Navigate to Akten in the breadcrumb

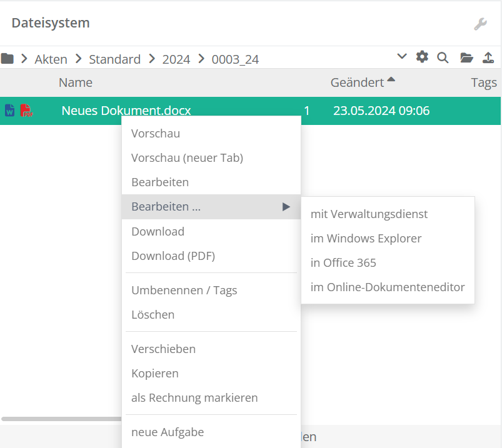pos(51,59)
